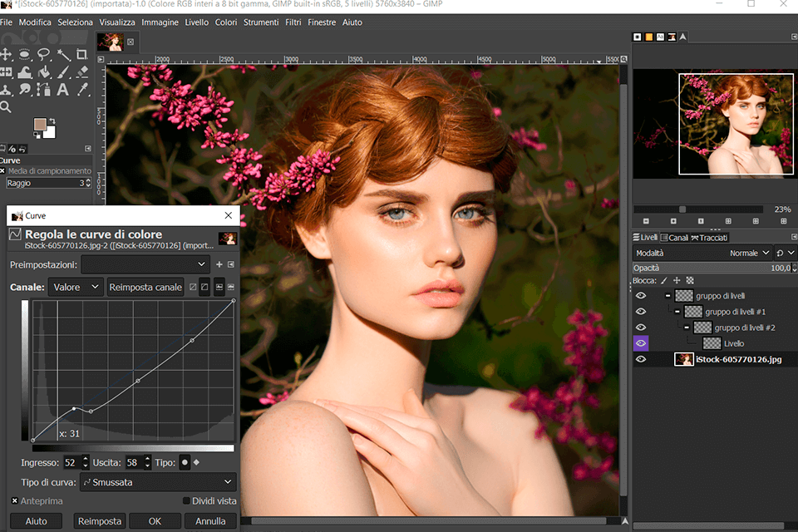
Task: Hide the iStock-605770126.jpg layer
Action: 640,359
